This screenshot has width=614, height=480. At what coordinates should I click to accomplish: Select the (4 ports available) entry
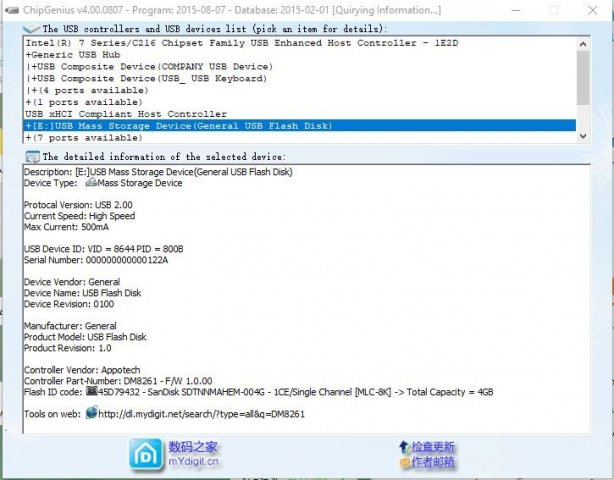click(80, 90)
